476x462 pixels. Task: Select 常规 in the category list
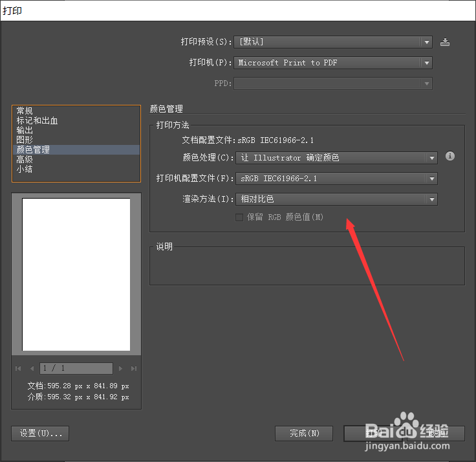[76, 111]
